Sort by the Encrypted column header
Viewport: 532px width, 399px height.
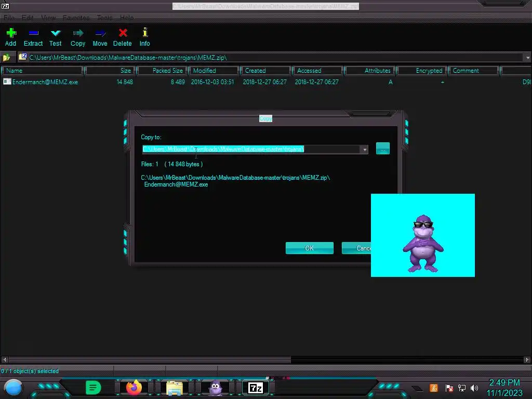pos(422,71)
